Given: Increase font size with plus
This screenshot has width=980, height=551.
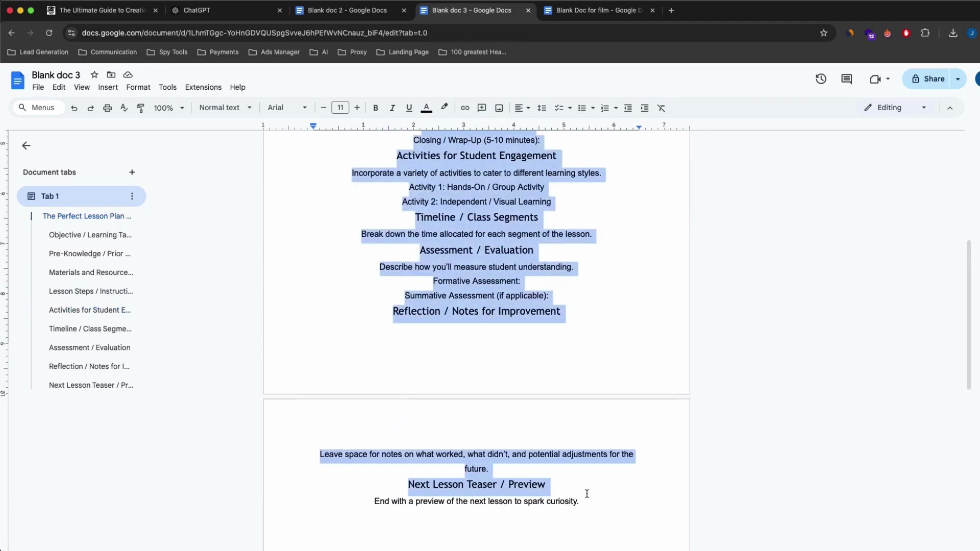Looking at the screenshot, I should tap(357, 108).
